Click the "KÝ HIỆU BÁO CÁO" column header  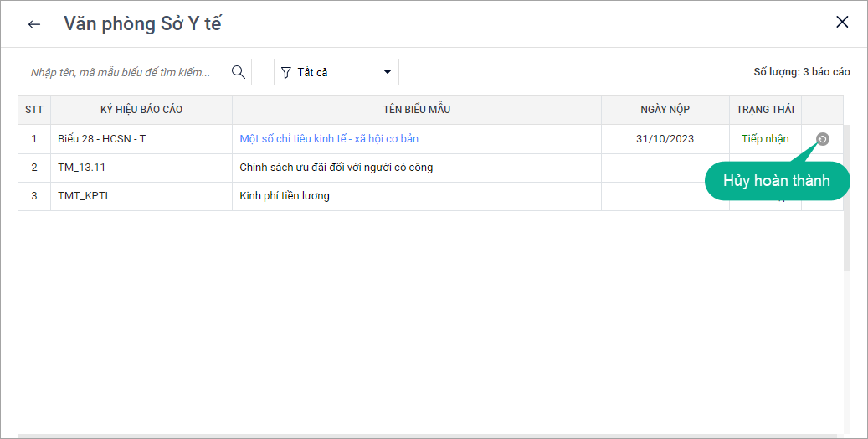(x=141, y=110)
